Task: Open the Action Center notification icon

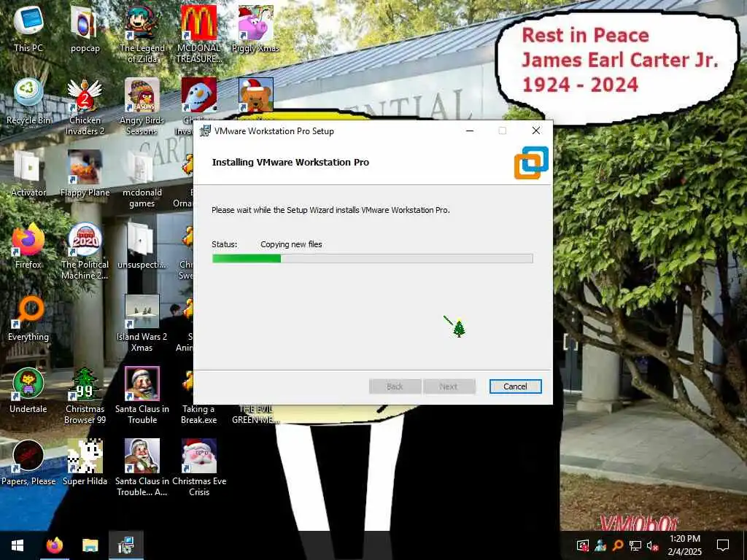Action: [x=723, y=545]
